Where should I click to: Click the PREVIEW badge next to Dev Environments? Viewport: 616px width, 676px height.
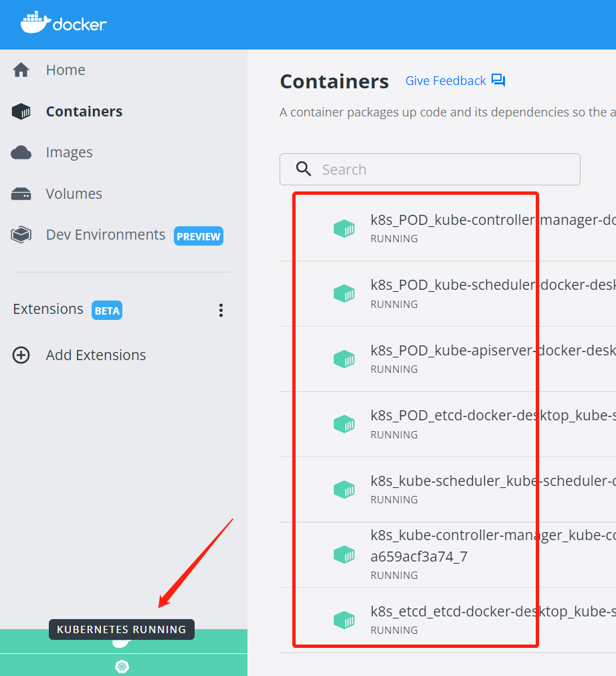coord(199,236)
